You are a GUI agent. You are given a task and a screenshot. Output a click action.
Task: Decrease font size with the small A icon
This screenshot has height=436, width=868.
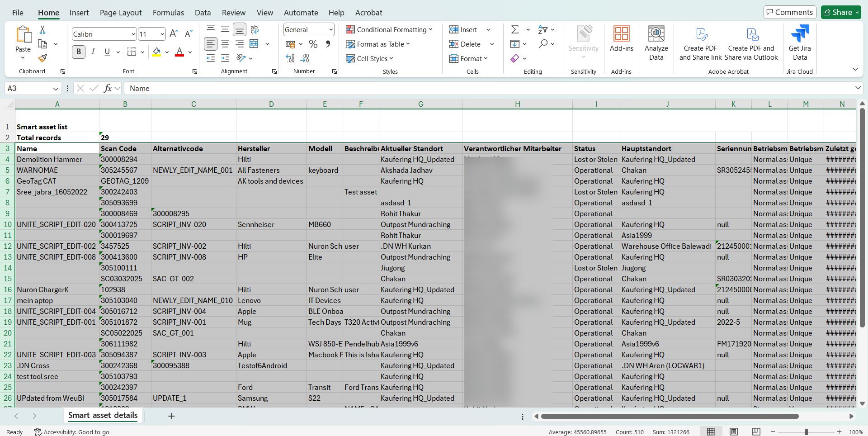tap(189, 33)
